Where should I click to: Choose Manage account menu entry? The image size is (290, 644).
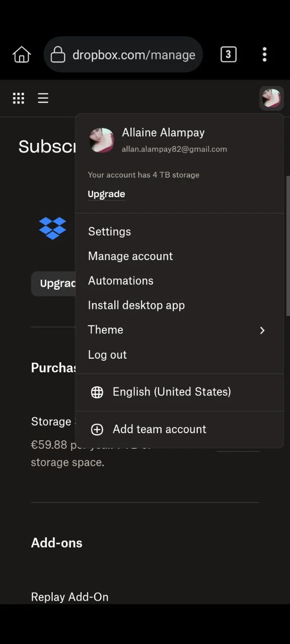pyautogui.click(x=130, y=256)
